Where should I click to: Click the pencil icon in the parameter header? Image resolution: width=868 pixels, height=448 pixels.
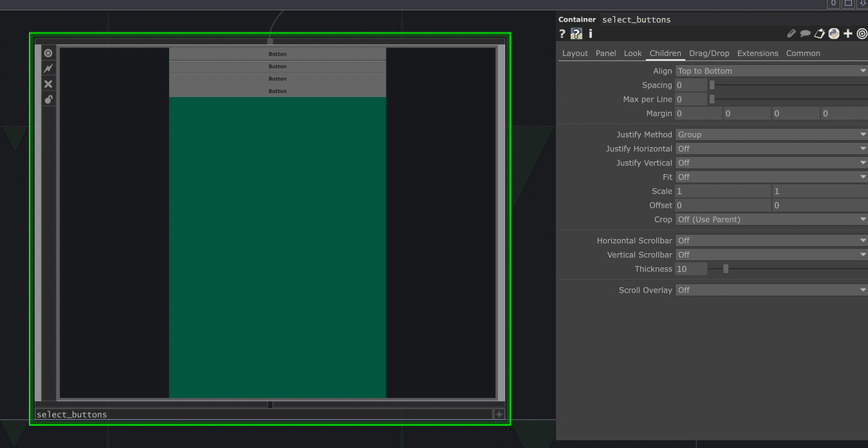(x=791, y=33)
